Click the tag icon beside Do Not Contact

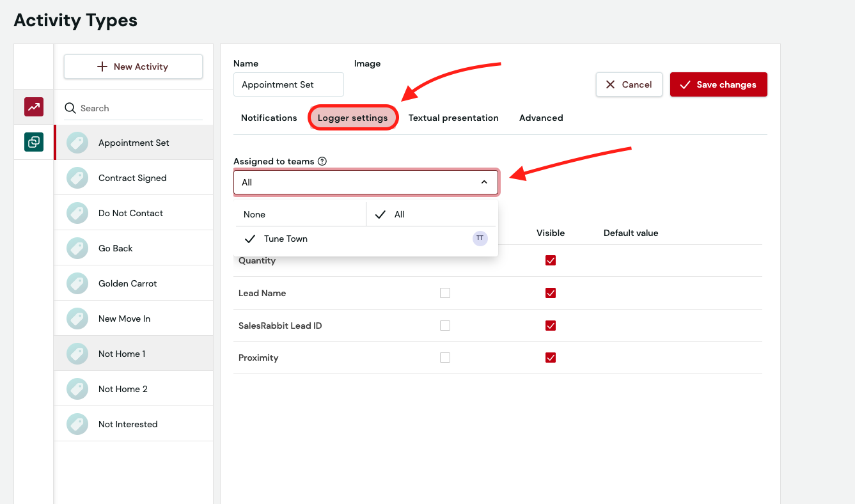pos(77,213)
